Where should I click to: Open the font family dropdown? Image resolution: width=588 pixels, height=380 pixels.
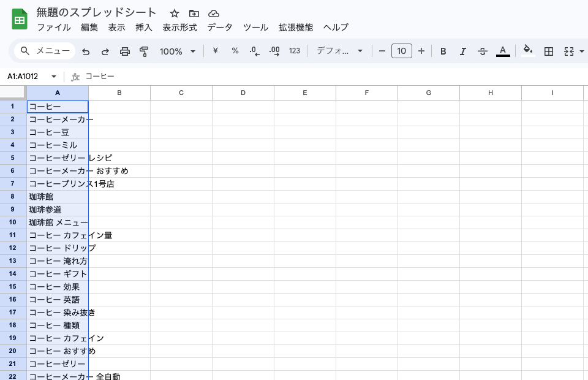pyautogui.click(x=340, y=51)
